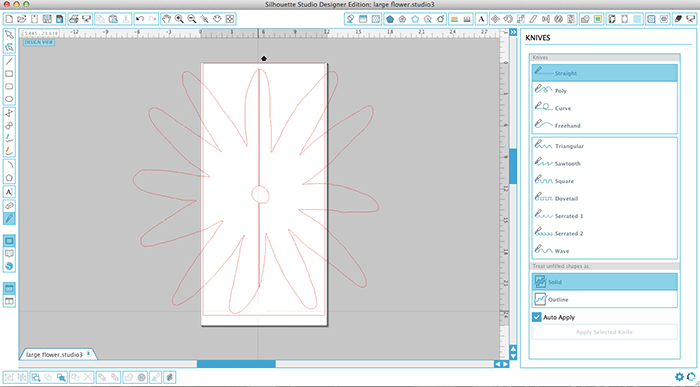700x387 pixels.
Task: Choose the Sawtooth knife pattern
Action: coord(604,163)
